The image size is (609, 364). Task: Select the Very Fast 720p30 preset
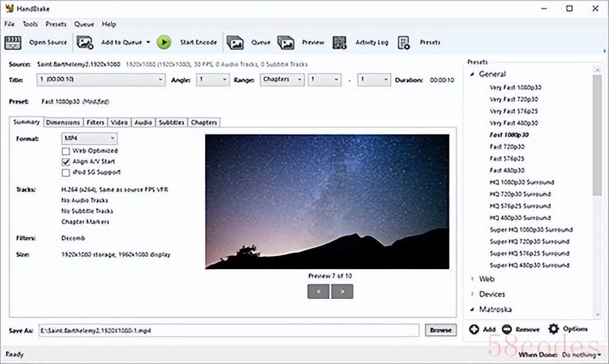click(514, 99)
